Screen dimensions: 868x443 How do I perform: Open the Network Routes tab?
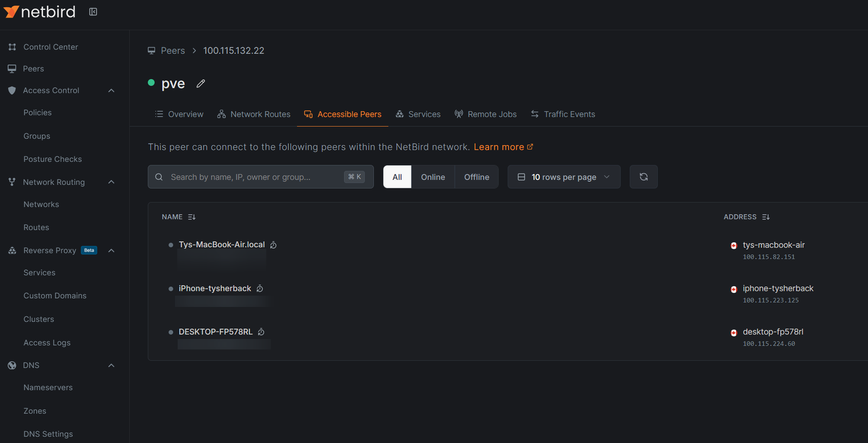(x=254, y=114)
